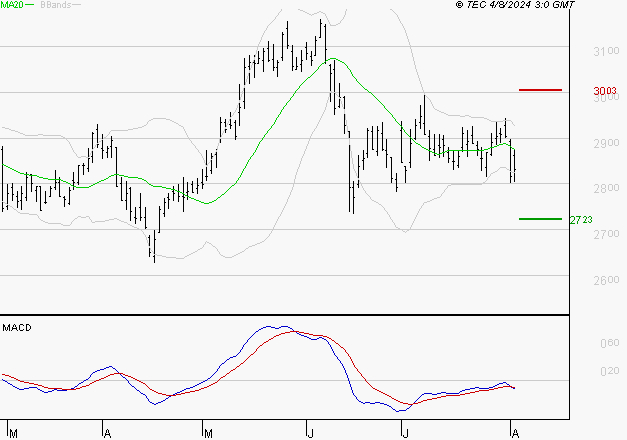Click the red 3003 resistance value
Viewport: 627px width, 440px height.
pyautogui.click(x=605, y=91)
